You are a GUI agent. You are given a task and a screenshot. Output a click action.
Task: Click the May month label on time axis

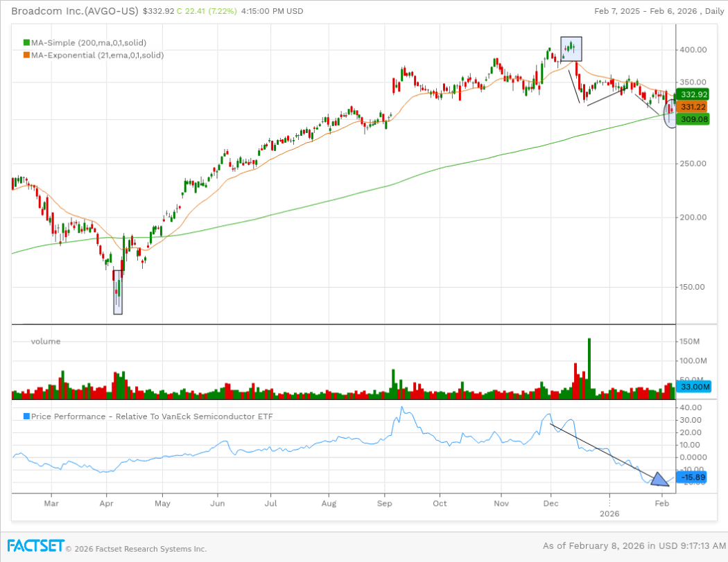pos(162,503)
